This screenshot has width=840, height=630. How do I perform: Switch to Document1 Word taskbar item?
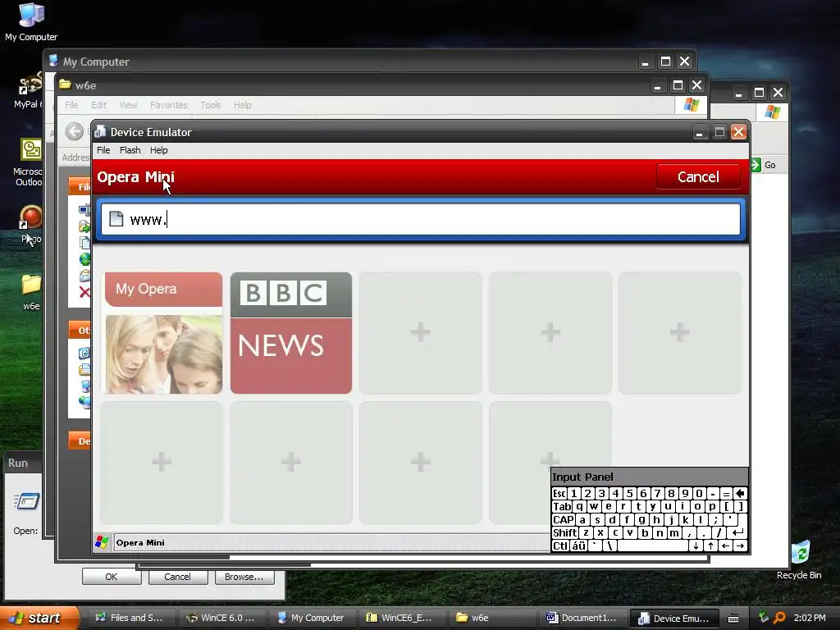click(582, 618)
